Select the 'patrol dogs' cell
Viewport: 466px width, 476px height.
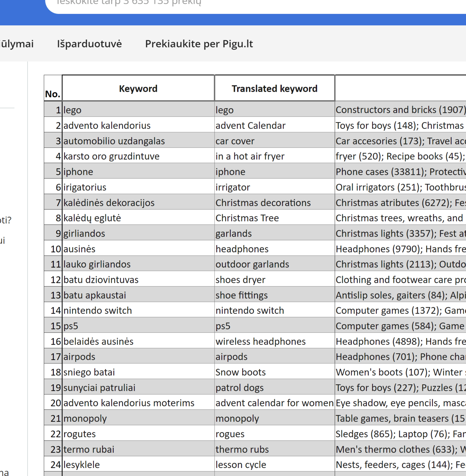pos(274,387)
